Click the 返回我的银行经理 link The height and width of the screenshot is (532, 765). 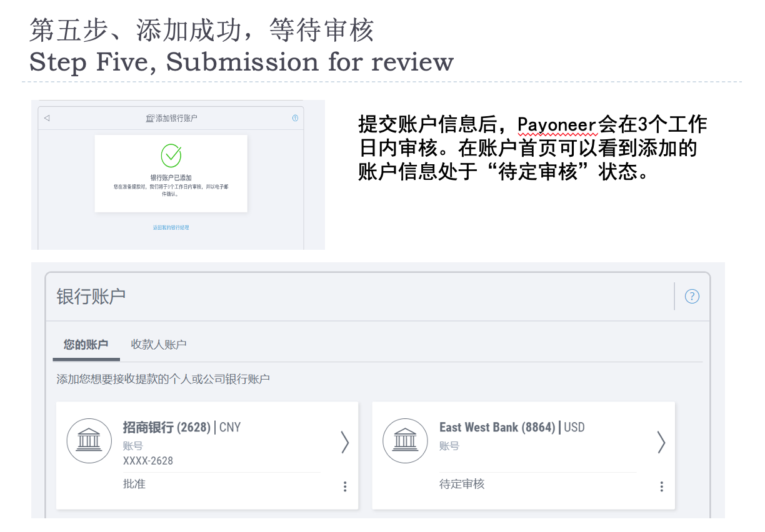coord(171,227)
